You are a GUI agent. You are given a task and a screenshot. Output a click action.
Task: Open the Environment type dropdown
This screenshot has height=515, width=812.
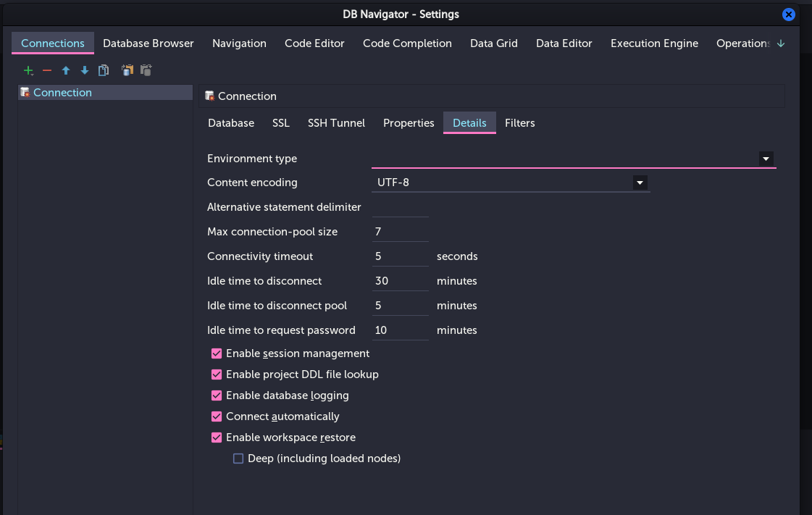[766, 159]
